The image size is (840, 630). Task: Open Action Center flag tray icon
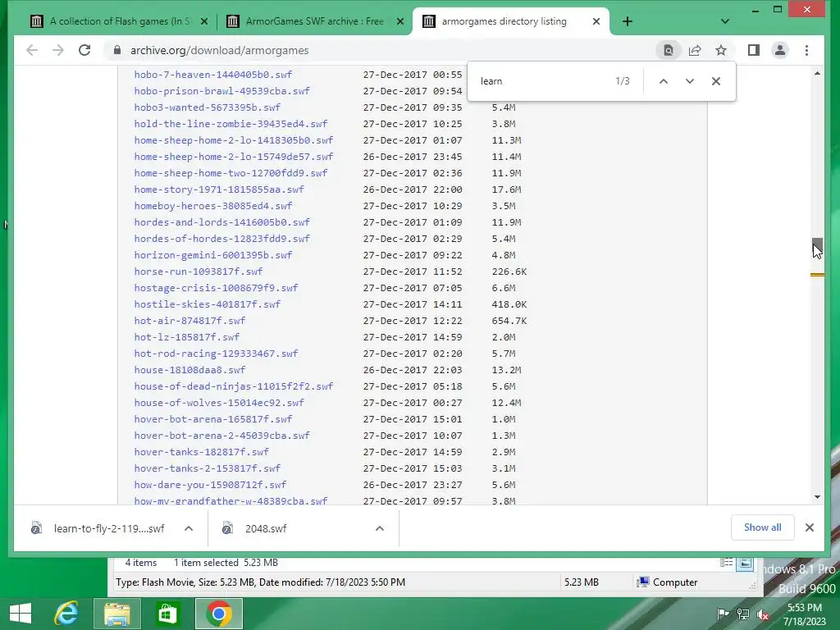point(723,614)
